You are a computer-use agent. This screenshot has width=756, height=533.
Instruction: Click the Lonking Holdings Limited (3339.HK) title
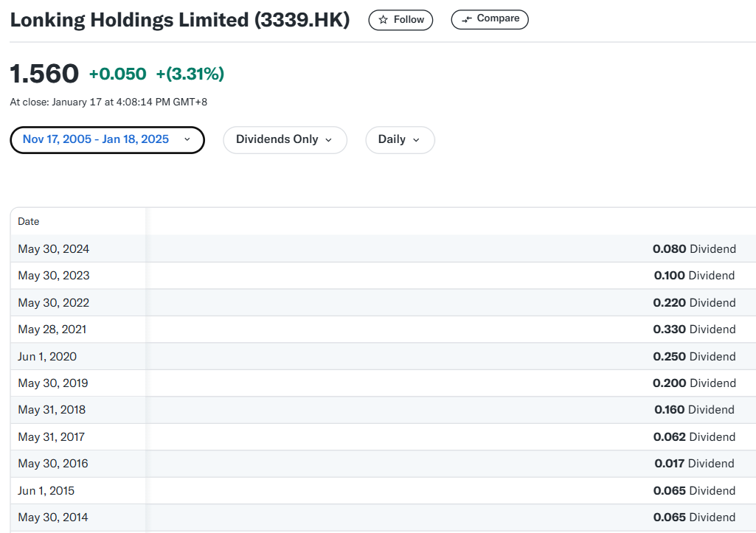pos(180,20)
